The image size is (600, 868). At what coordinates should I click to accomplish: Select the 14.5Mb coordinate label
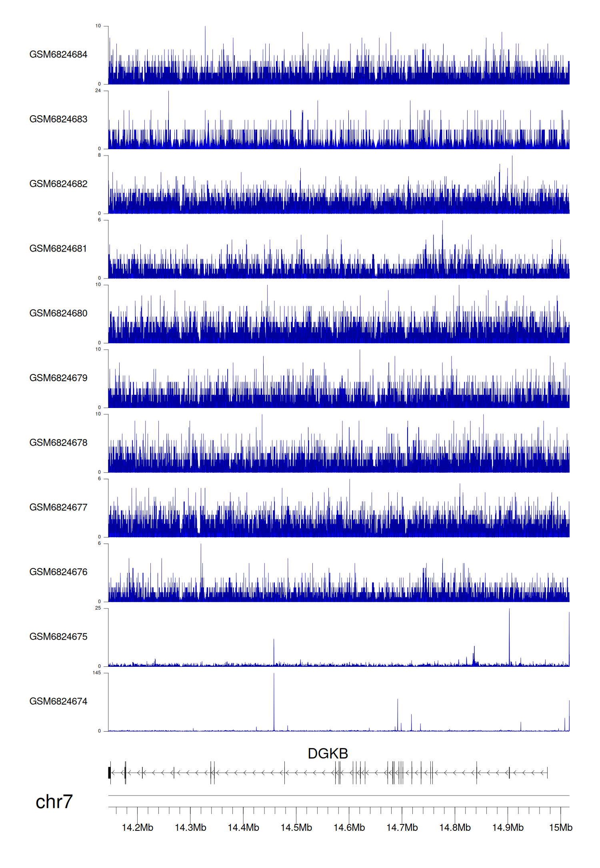(296, 828)
